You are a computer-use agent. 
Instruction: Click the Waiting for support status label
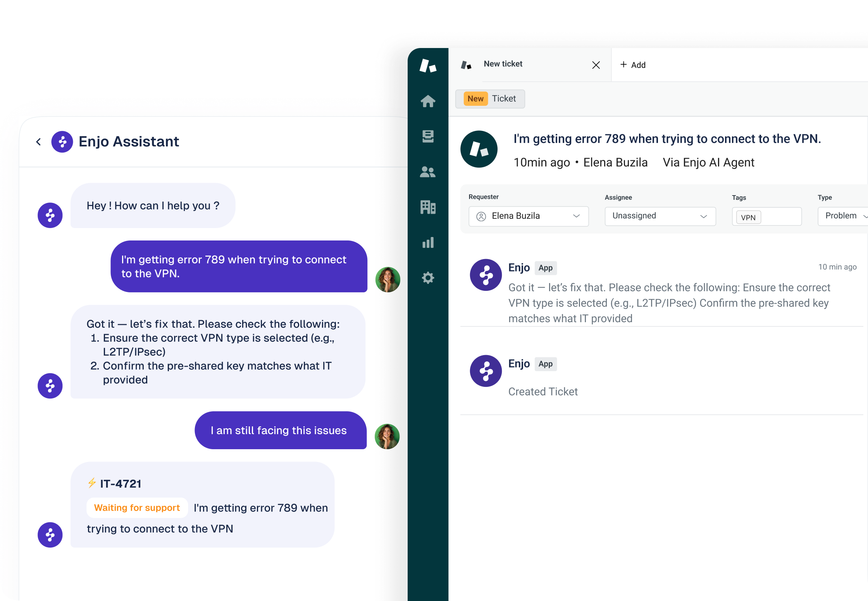137,508
